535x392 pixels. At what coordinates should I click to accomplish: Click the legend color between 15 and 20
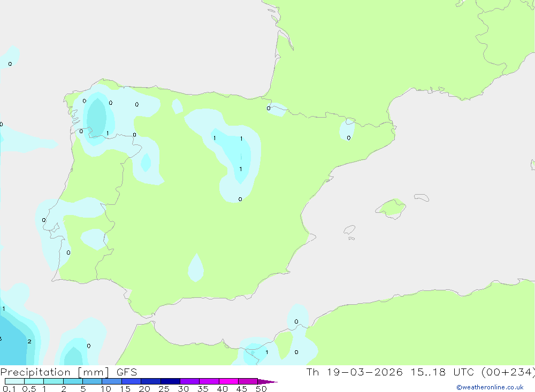[132, 381]
